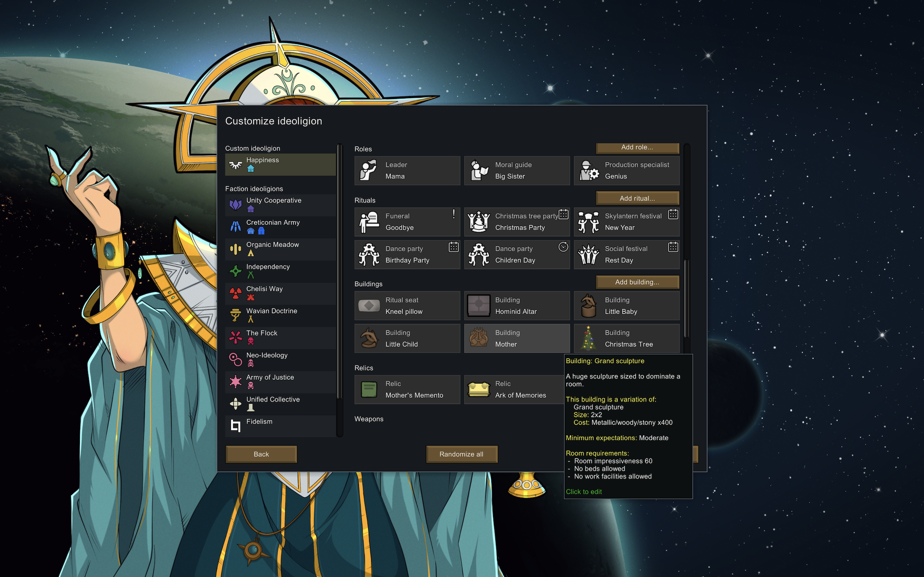The width and height of the screenshot is (924, 577).
Task: Click calendar icon on Skylantern festival
Action: (x=673, y=215)
